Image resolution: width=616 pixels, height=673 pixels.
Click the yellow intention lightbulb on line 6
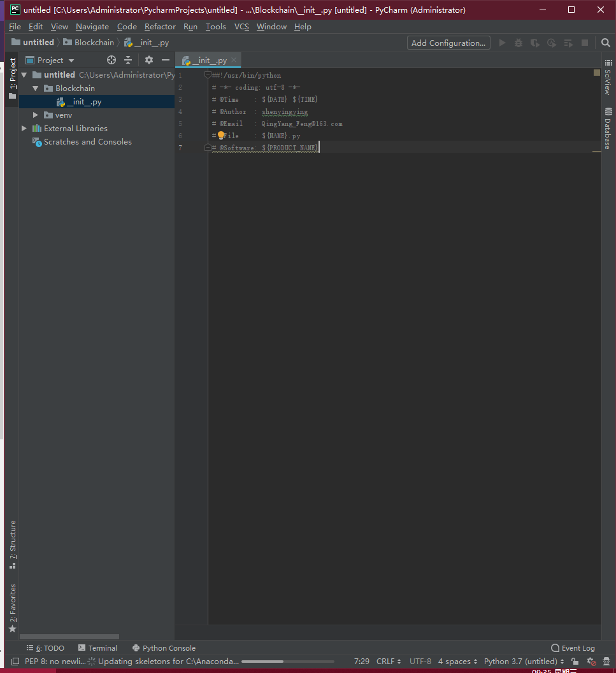tap(221, 135)
